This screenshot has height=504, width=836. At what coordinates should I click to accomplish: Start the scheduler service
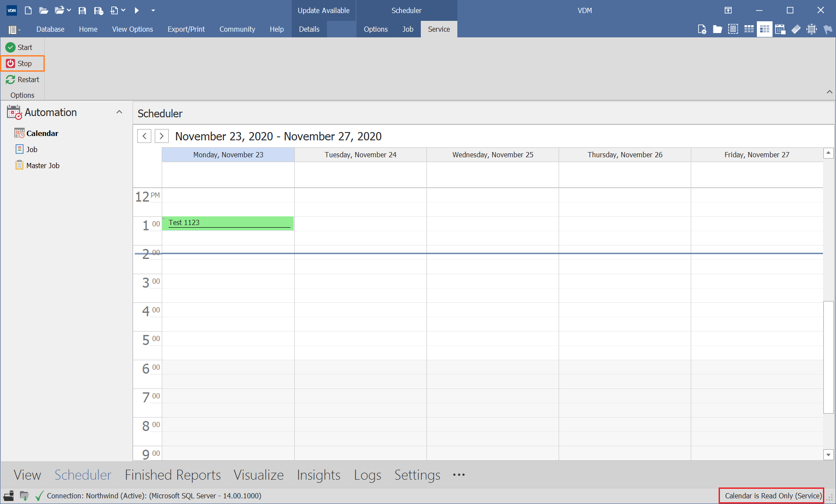19,47
